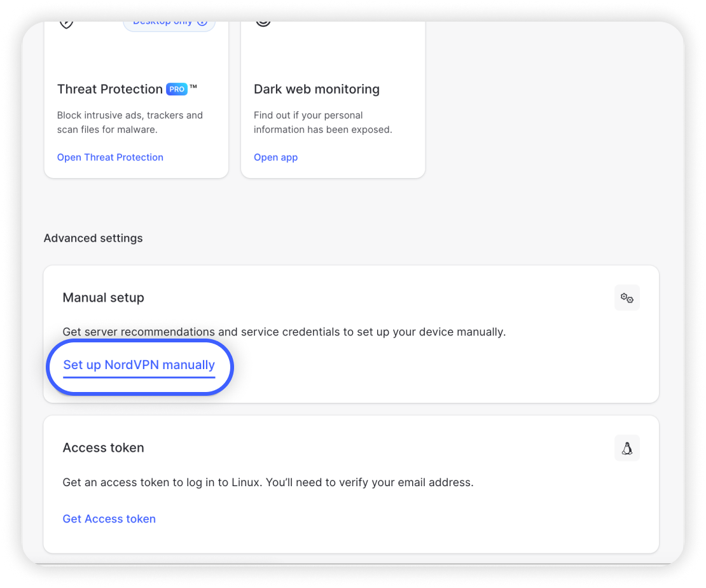Click the Dark web monitoring card icon
This screenshot has width=706, height=588.
[263, 24]
